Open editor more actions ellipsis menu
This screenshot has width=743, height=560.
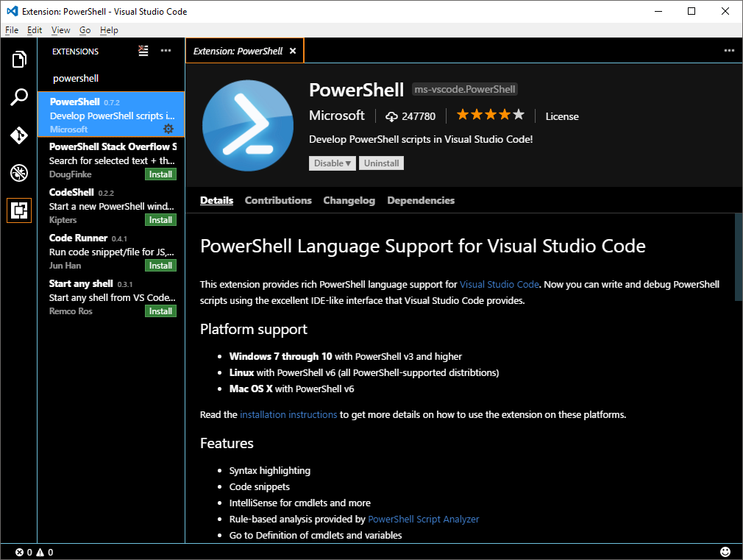coord(729,51)
